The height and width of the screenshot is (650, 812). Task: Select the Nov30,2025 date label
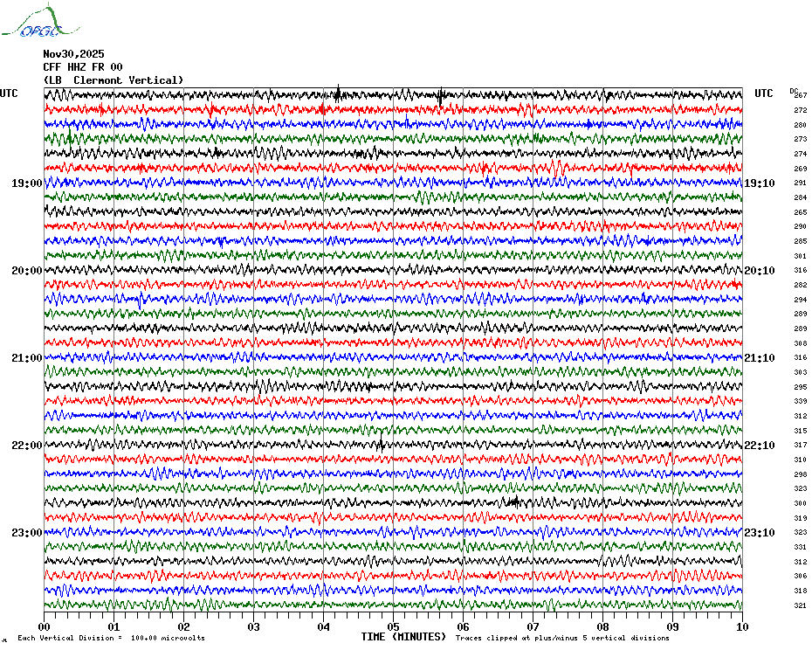[73, 54]
